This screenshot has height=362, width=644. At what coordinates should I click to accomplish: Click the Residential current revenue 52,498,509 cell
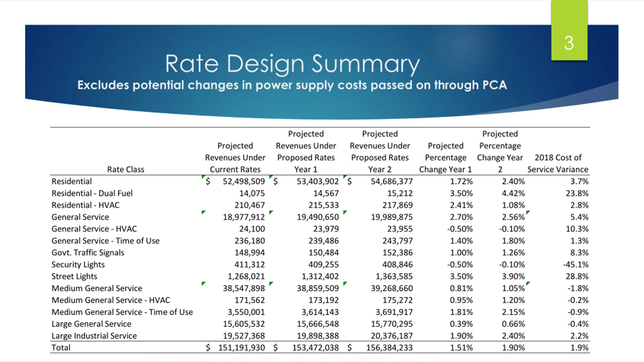(236, 181)
